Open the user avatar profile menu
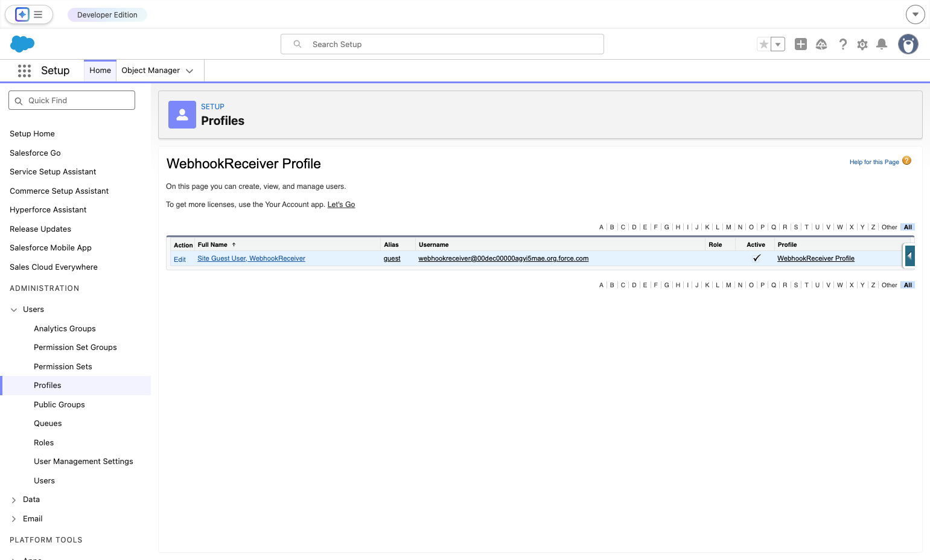This screenshot has height=560, width=930. click(x=908, y=44)
